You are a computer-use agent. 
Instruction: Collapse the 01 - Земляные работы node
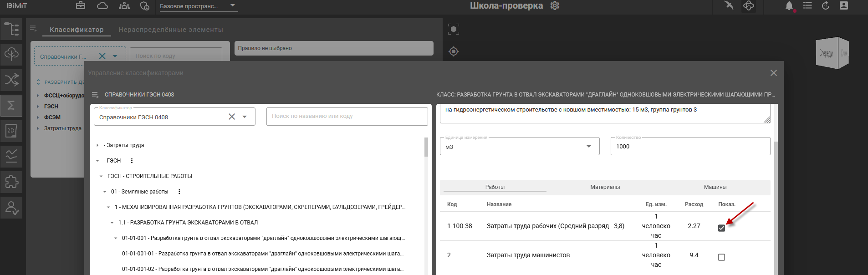tap(105, 192)
